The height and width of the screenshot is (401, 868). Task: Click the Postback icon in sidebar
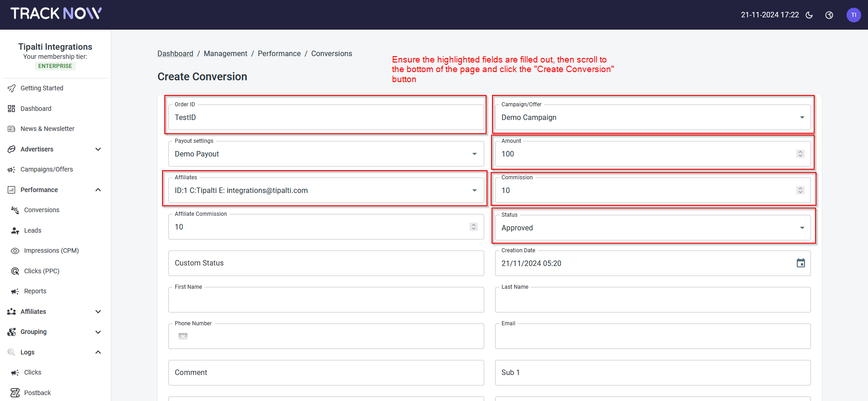tap(15, 393)
